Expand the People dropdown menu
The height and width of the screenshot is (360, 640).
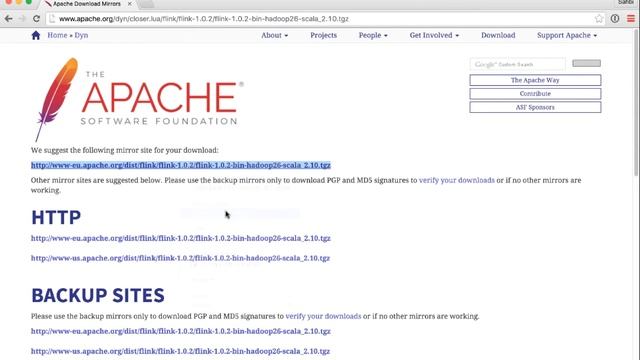pos(373,35)
